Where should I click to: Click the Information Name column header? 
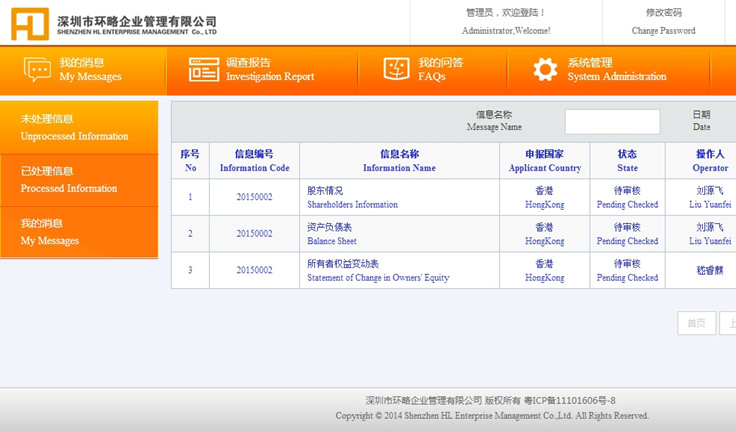point(399,161)
